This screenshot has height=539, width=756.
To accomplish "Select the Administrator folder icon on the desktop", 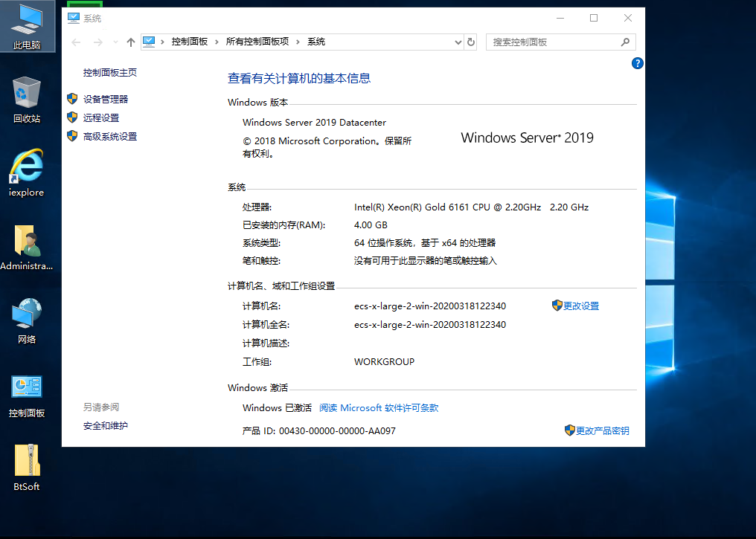I will click(27, 247).
